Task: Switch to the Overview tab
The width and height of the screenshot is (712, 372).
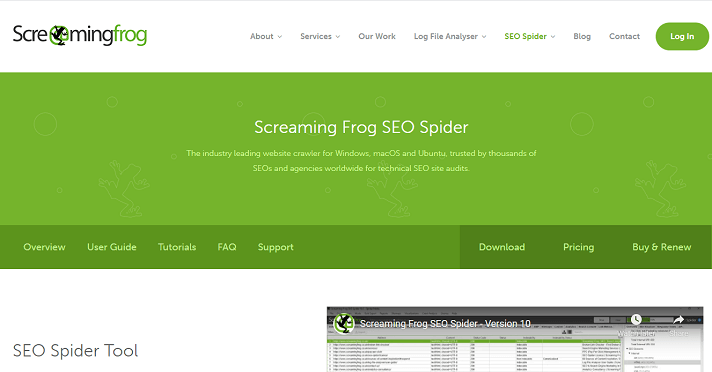Action: tap(44, 247)
